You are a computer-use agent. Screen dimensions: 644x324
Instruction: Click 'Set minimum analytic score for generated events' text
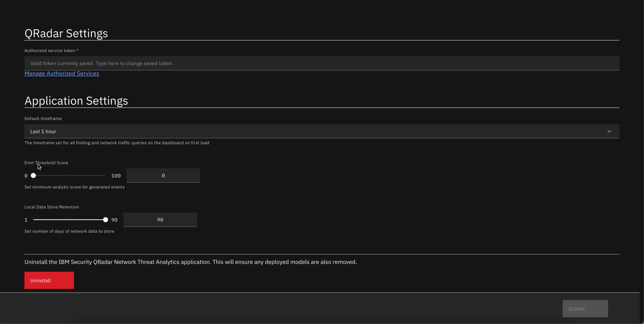tap(75, 187)
